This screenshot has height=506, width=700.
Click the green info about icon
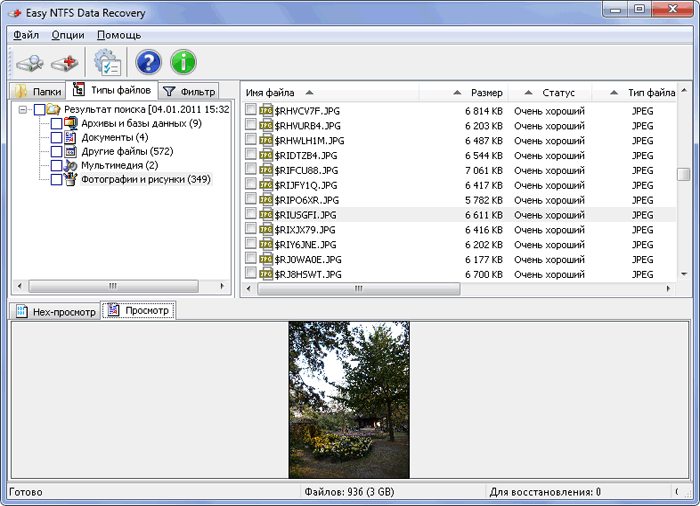[183, 63]
